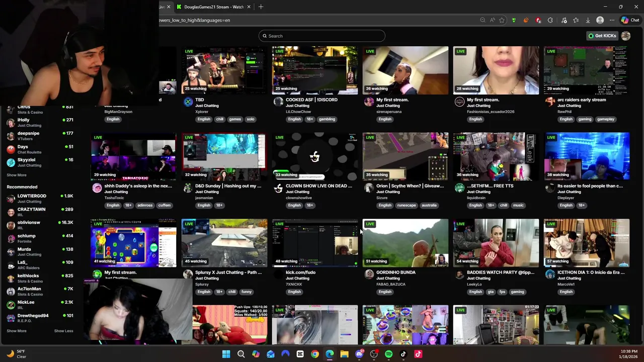Image resolution: width=644 pixels, height=362 pixels.
Task: Open the Copilot Chat button
Action: pyautogui.click(x=630, y=20)
